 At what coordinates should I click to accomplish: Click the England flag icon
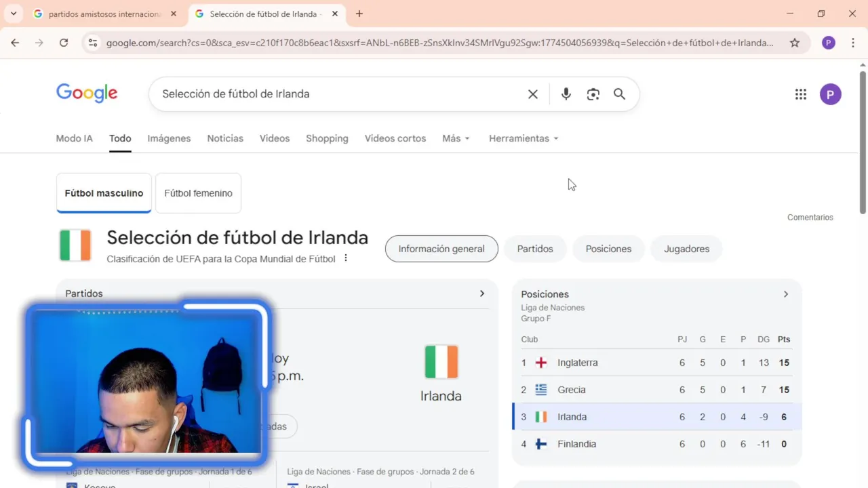pyautogui.click(x=541, y=363)
